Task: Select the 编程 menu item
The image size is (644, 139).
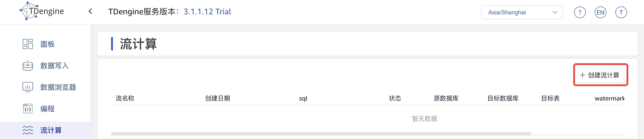Action: (47, 109)
